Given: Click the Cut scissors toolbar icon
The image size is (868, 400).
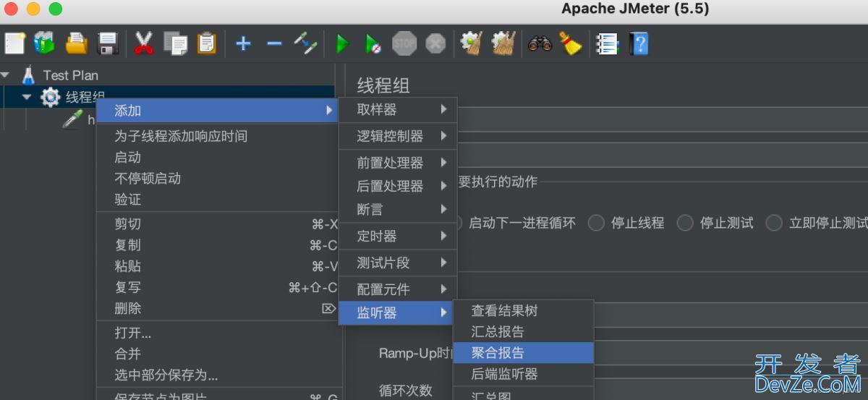Looking at the screenshot, I should 144,44.
